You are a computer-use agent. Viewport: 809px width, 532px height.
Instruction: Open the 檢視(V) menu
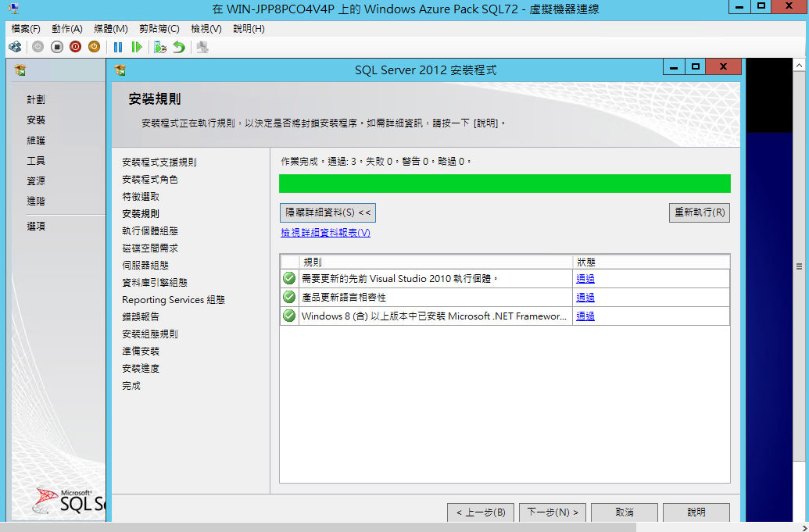(x=206, y=29)
